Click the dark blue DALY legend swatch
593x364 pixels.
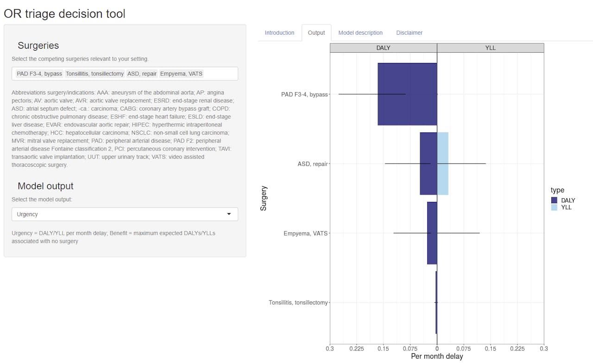(x=555, y=201)
